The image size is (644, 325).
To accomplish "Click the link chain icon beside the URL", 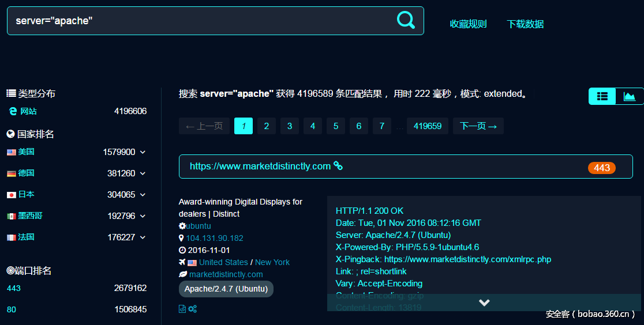I will [x=338, y=166].
